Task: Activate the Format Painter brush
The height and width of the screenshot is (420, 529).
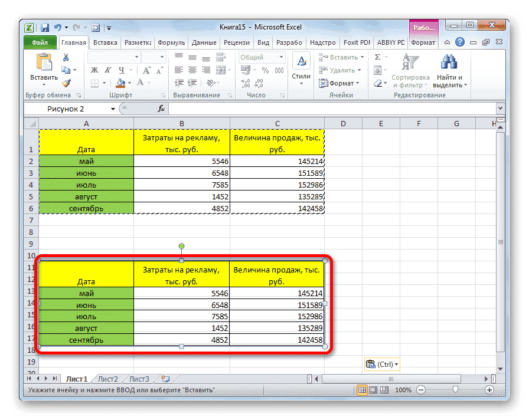Action: pyautogui.click(x=65, y=83)
